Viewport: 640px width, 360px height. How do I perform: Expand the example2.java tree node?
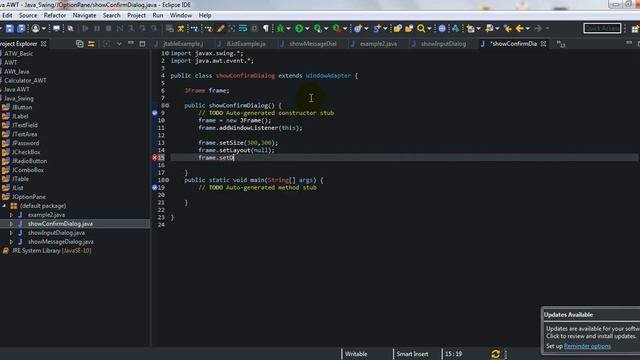(11, 215)
